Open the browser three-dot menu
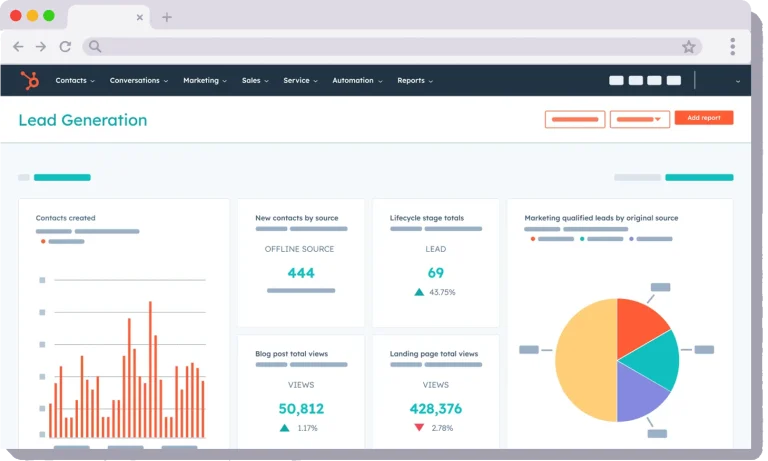 (733, 47)
